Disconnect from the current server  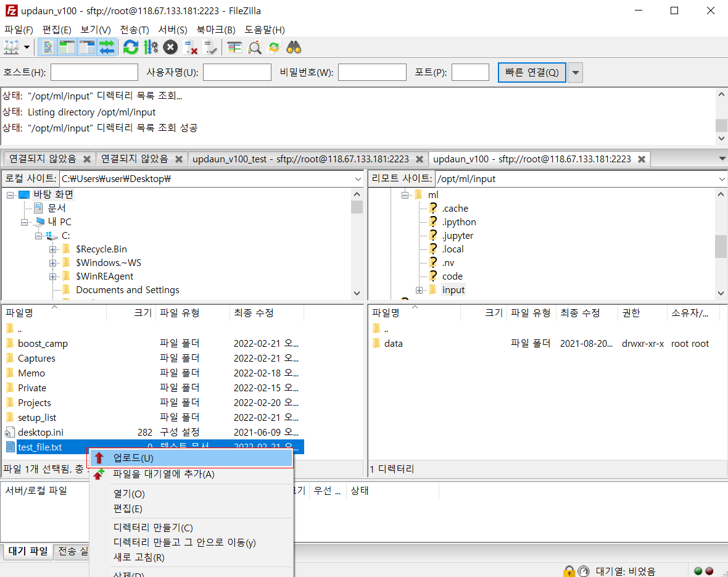[191, 48]
